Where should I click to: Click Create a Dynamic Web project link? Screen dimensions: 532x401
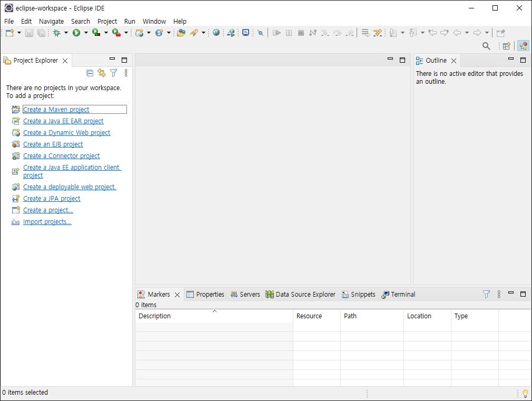(67, 132)
